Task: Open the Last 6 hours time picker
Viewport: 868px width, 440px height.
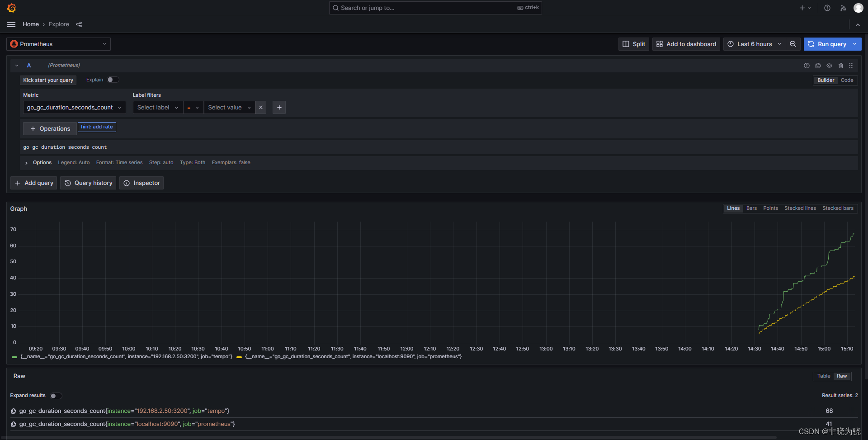Action: click(754, 44)
